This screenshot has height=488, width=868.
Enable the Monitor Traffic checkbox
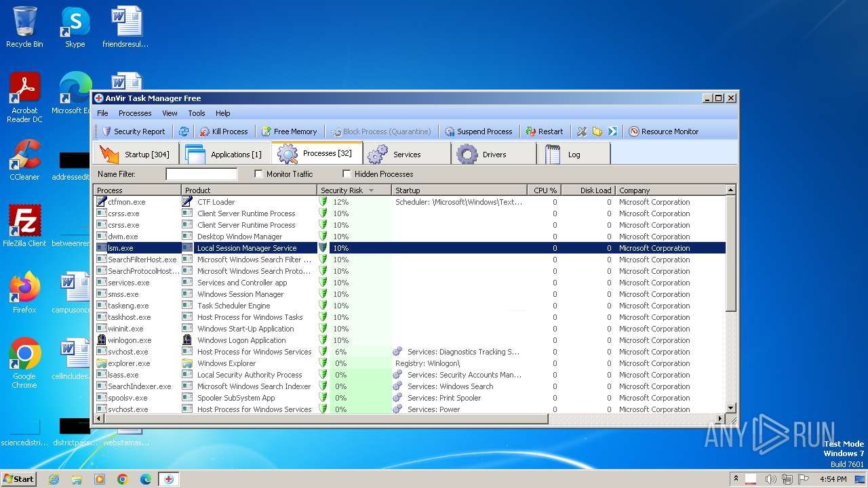[258, 174]
